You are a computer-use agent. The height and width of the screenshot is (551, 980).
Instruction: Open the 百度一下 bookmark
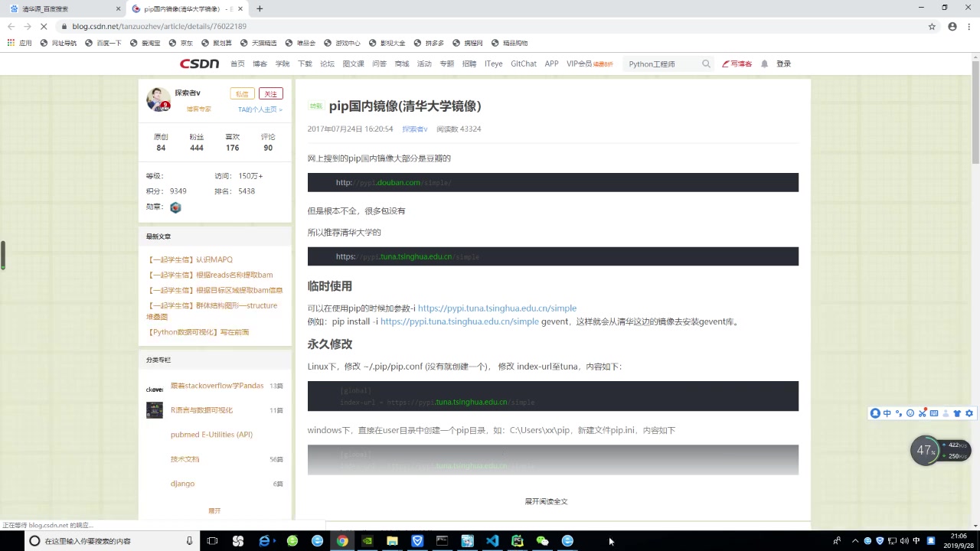[x=103, y=43]
